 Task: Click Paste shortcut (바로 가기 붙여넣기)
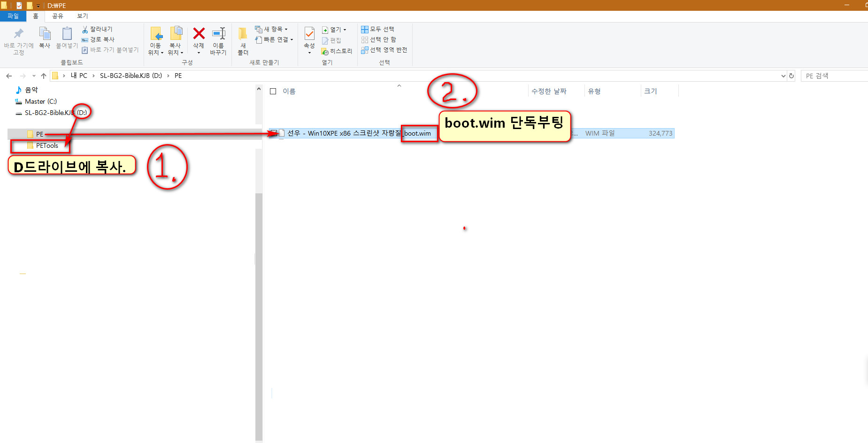[110, 50]
